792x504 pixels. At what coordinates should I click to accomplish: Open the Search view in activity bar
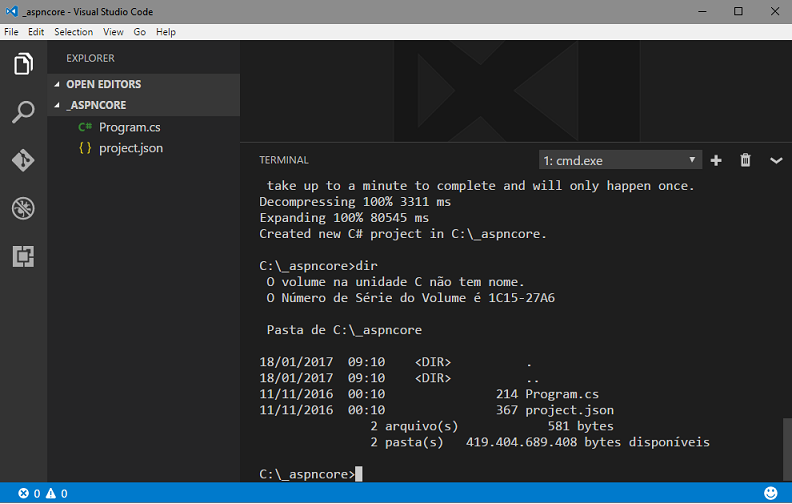(x=23, y=112)
